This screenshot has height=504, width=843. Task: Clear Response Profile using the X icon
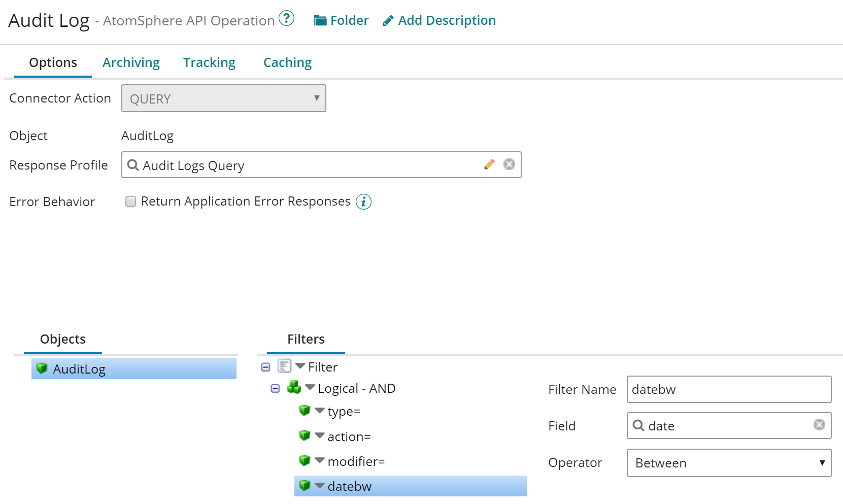(x=509, y=164)
